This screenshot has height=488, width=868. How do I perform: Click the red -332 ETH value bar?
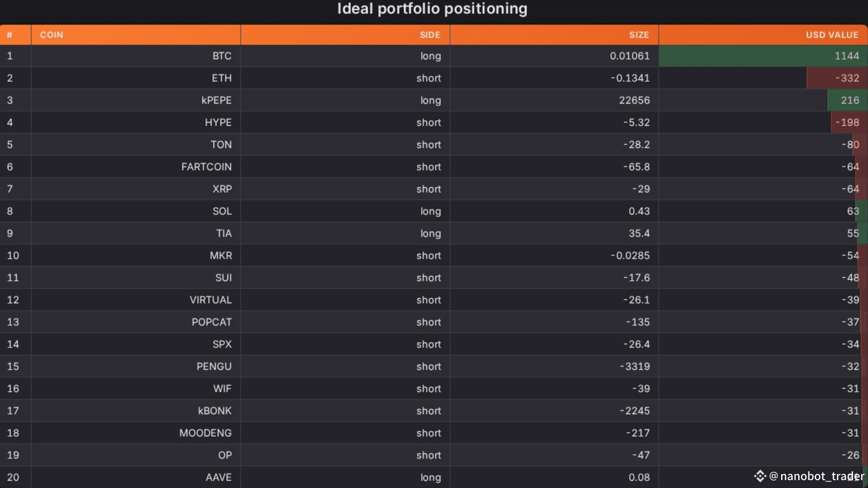point(837,78)
